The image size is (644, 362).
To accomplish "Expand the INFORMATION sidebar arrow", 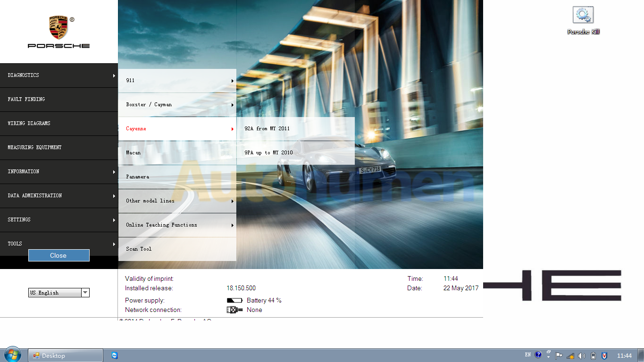I will pyautogui.click(x=114, y=172).
